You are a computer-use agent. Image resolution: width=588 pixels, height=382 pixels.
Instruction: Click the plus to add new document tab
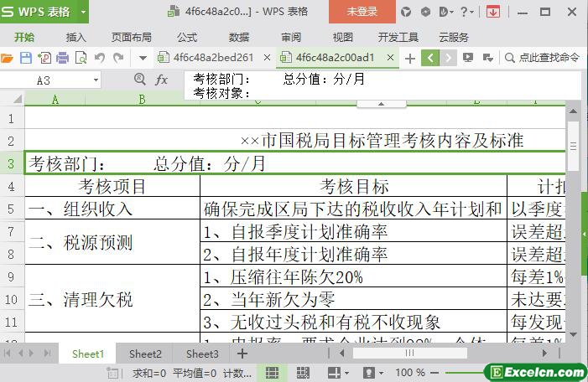(410, 59)
